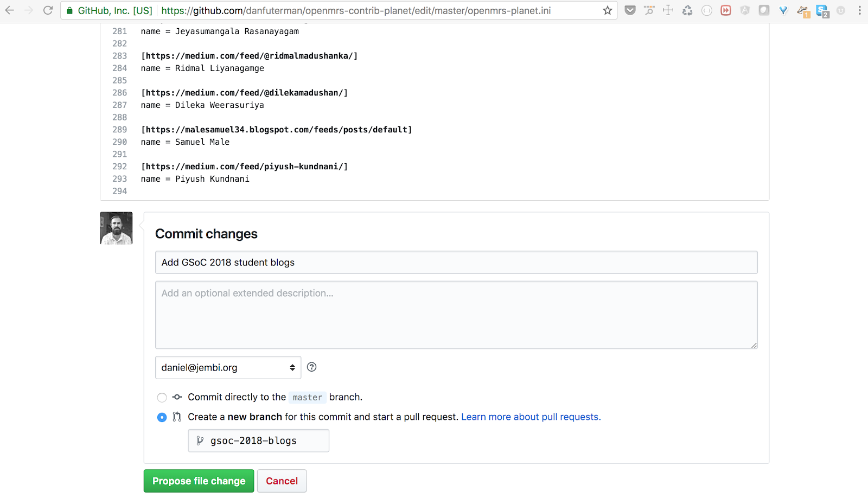The image size is (868, 498).
Task: Go back with the browser back arrow
Action: (10, 10)
